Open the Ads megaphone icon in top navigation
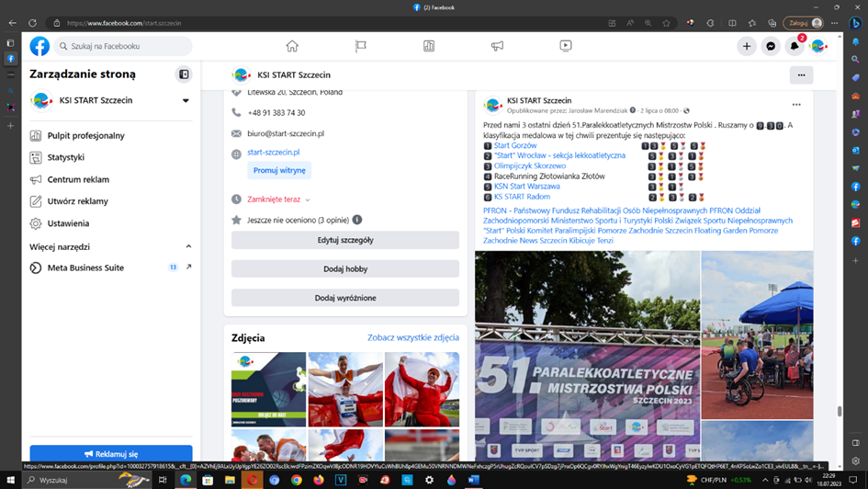Image resolution: width=868 pixels, height=489 pixels. (497, 46)
